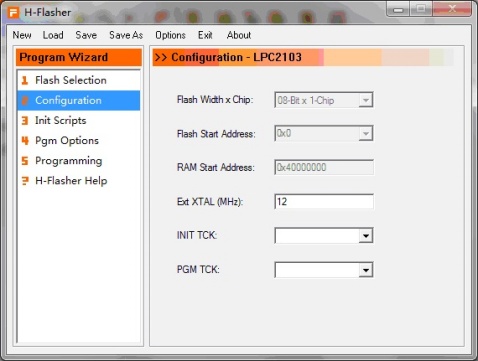Click the Flash Start Address dropdown arrow

pos(366,134)
